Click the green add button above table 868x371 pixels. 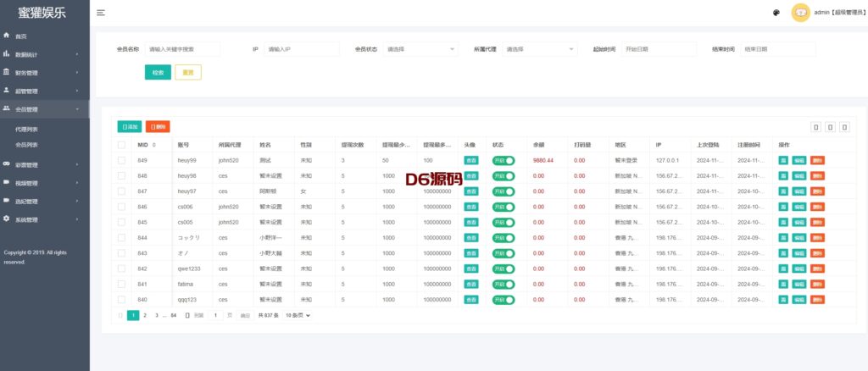click(130, 126)
